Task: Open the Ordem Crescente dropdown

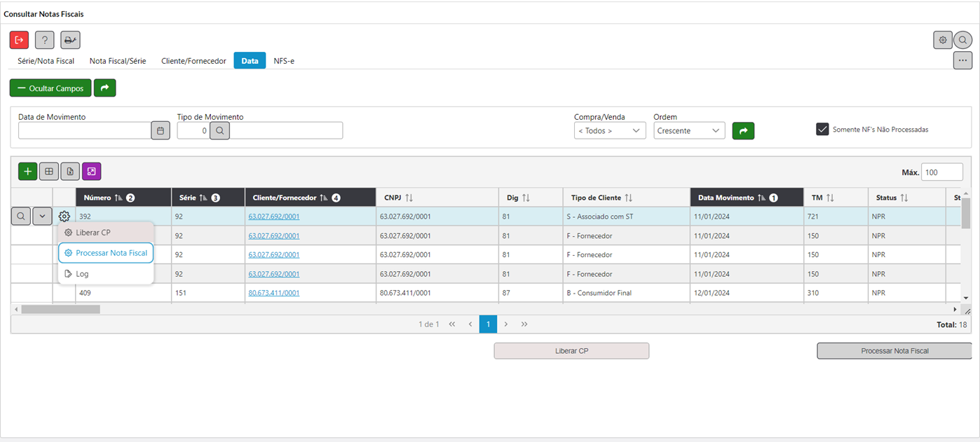Action: [x=689, y=130]
